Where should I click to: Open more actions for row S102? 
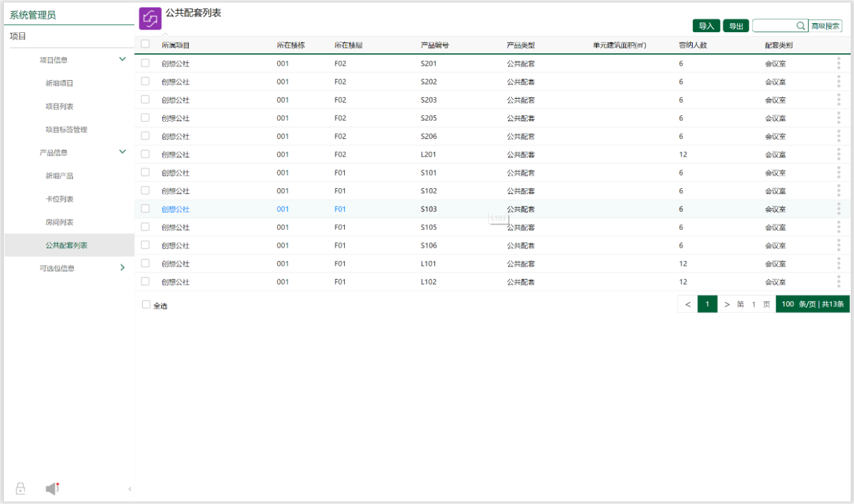point(838,191)
